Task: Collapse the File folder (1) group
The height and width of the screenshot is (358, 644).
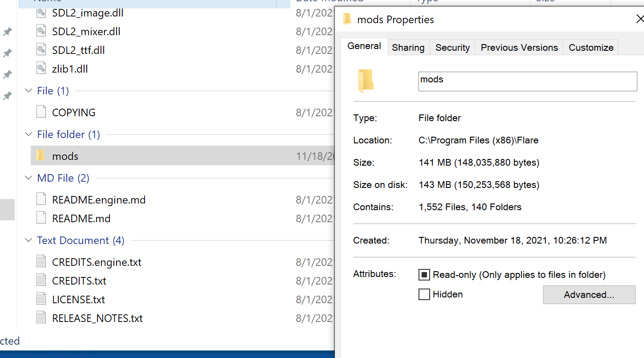Action: (x=28, y=134)
